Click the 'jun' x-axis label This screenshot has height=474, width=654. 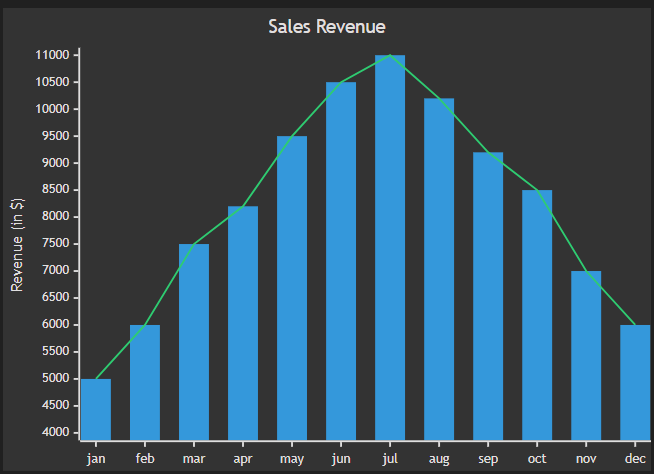[x=341, y=459]
